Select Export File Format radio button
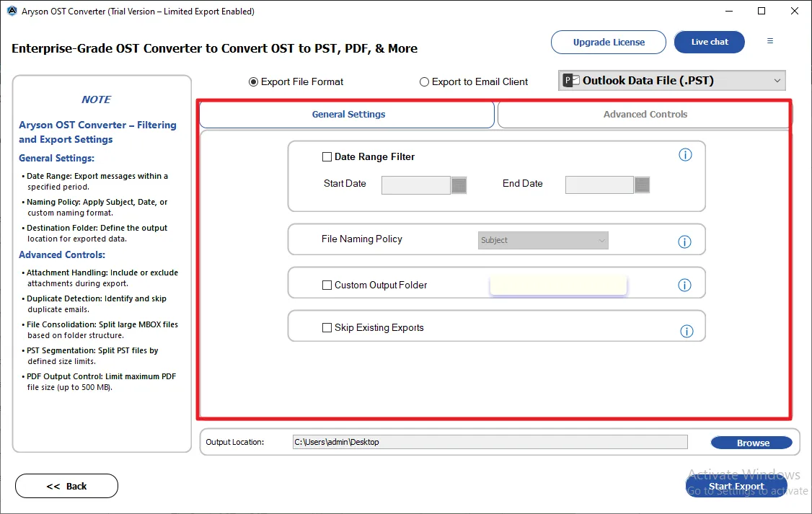The width and height of the screenshot is (812, 514). (x=253, y=81)
